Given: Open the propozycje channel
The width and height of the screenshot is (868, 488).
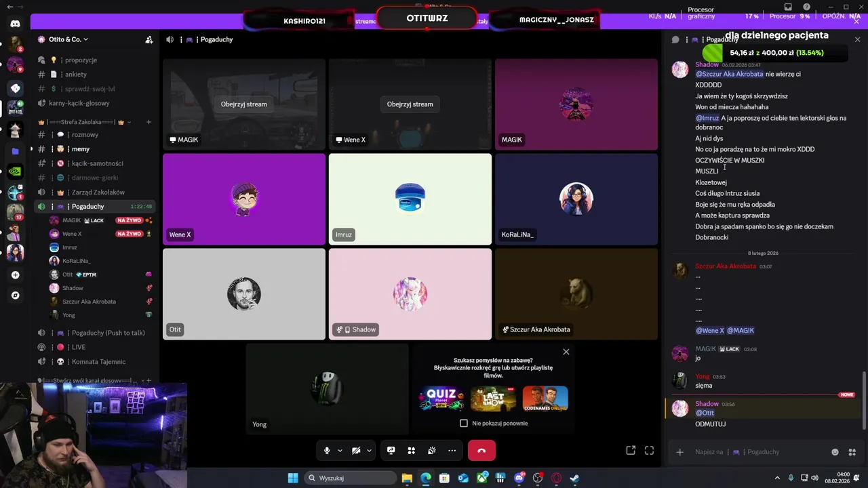Looking at the screenshot, I should coord(96,60).
